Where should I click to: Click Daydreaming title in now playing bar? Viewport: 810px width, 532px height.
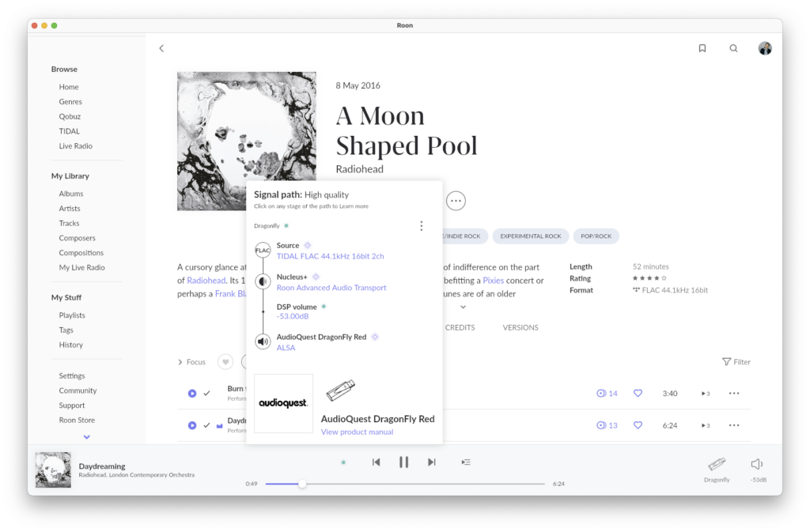(102, 466)
